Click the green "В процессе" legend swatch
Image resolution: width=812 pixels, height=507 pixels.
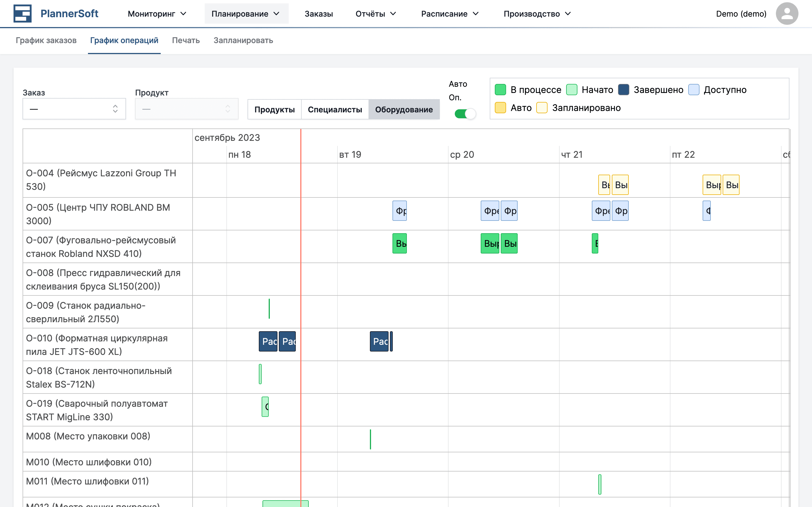(x=500, y=90)
